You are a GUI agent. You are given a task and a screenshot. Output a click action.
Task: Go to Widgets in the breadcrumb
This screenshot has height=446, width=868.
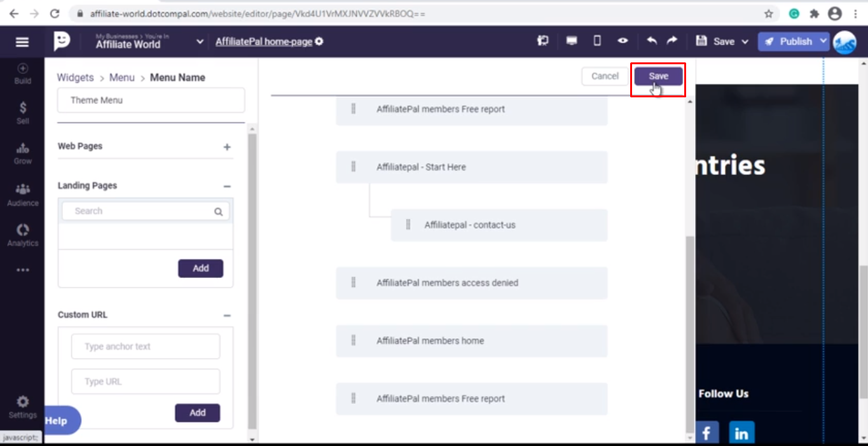(x=75, y=78)
